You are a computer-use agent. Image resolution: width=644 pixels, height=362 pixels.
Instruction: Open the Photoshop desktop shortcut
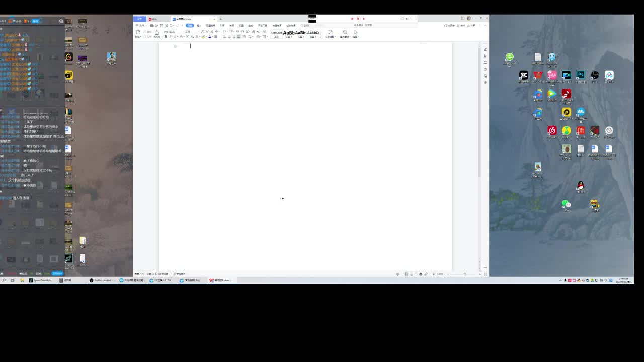click(x=581, y=75)
